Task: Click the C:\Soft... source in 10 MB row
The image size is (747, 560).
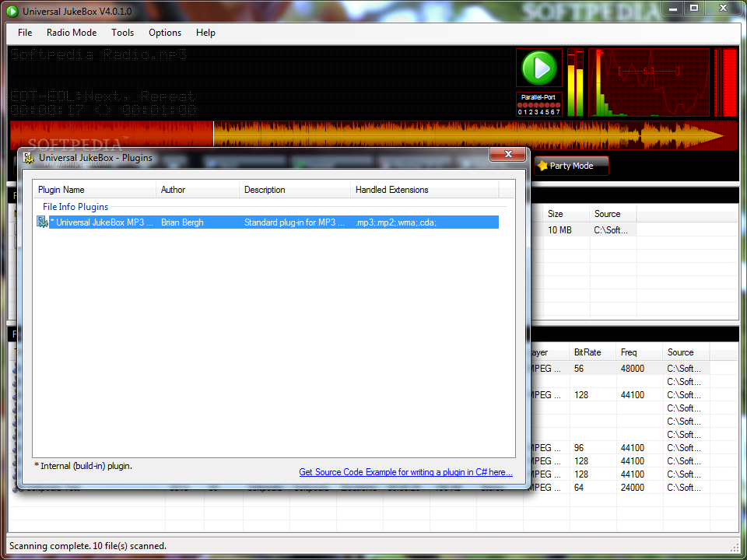Action: (611, 230)
